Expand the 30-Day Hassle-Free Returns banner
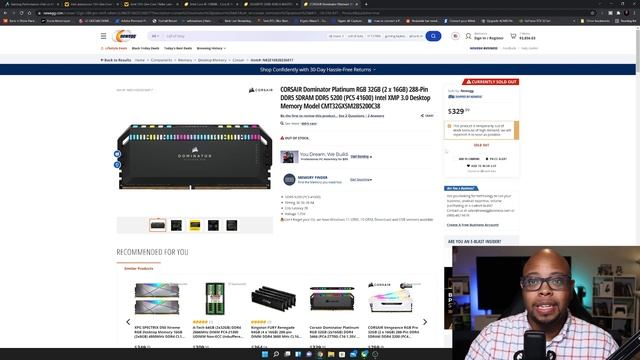The image size is (640, 360). [x=318, y=69]
